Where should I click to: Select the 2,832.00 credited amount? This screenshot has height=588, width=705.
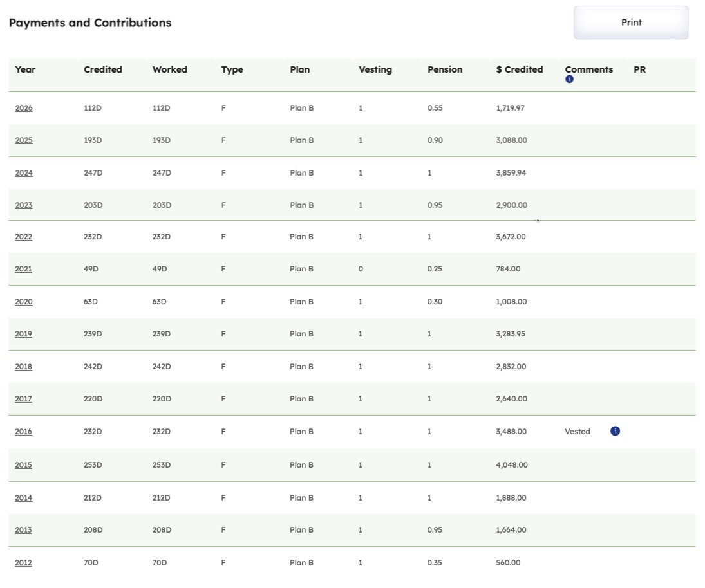click(x=511, y=367)
